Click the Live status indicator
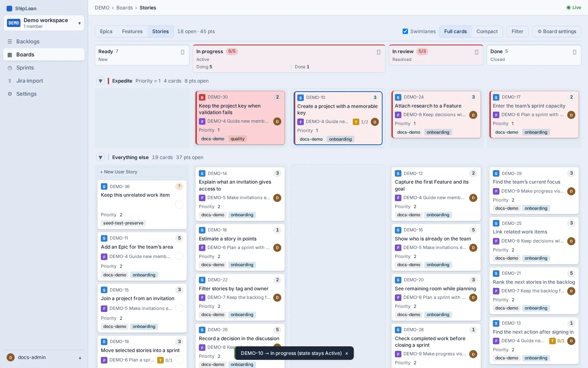Image resolution: width=588 pixels, height=368 pixels. [574, 8]
